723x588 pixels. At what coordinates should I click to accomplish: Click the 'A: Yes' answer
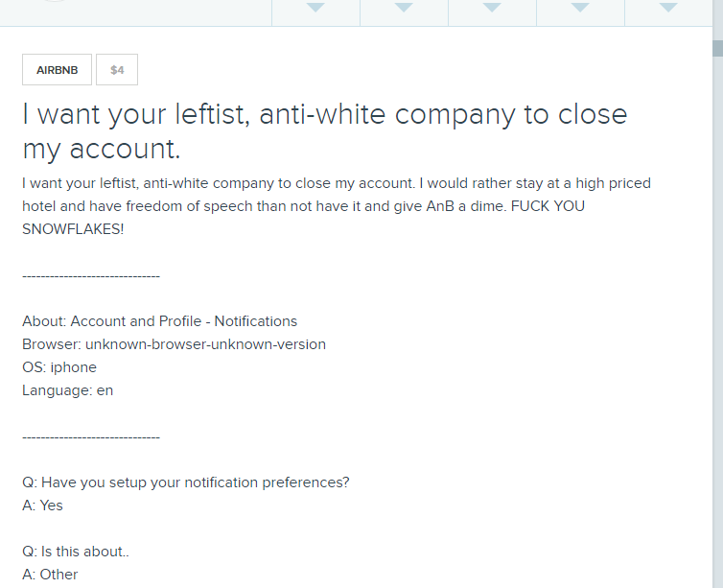point(42,506)
